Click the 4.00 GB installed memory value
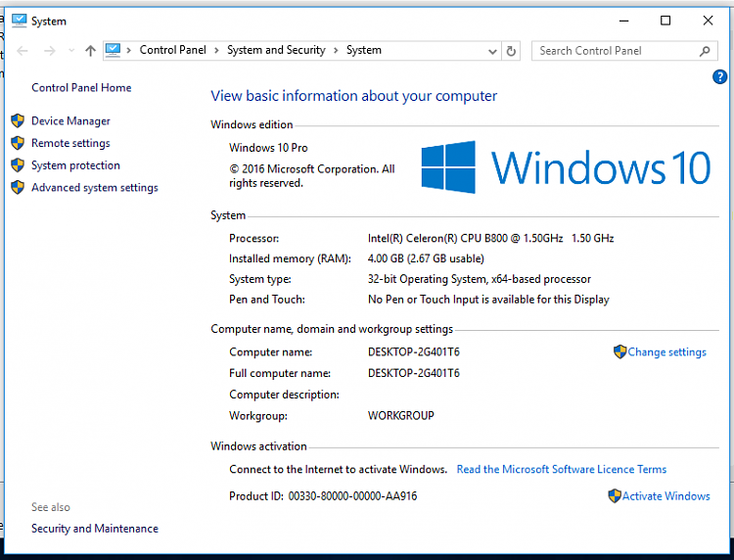This screenshot has width=734, height=560. 426,258
